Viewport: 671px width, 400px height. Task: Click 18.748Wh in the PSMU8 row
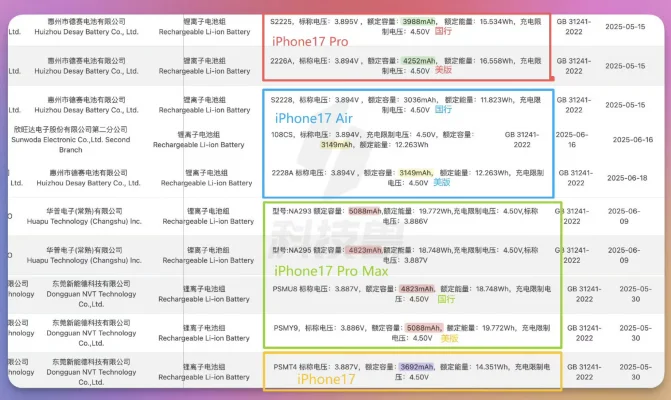point(493,289)
